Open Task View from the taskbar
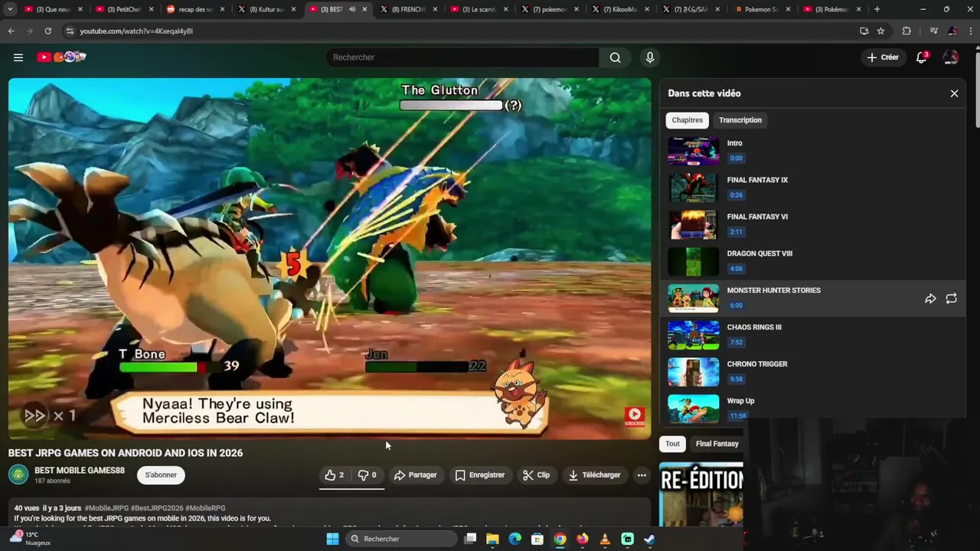The image size is (980, 551). (470, 539)
